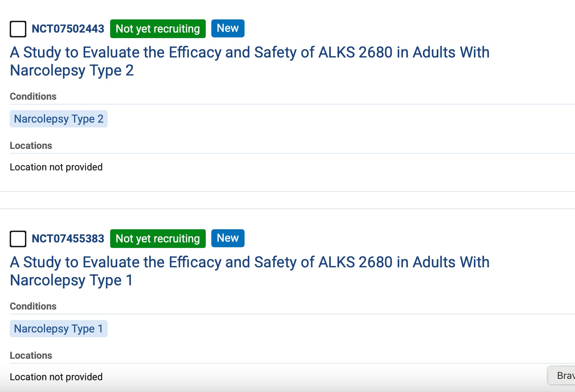Click Locations heading under Narcolepsy Type 1 chip
575x392 pixels.
click(x=31, y=355)
